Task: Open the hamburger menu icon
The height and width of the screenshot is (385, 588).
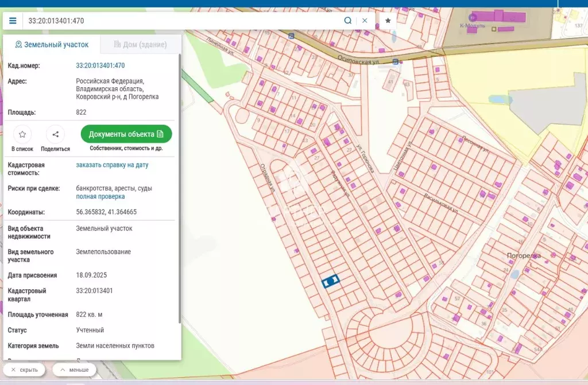Action: point(13,21)
